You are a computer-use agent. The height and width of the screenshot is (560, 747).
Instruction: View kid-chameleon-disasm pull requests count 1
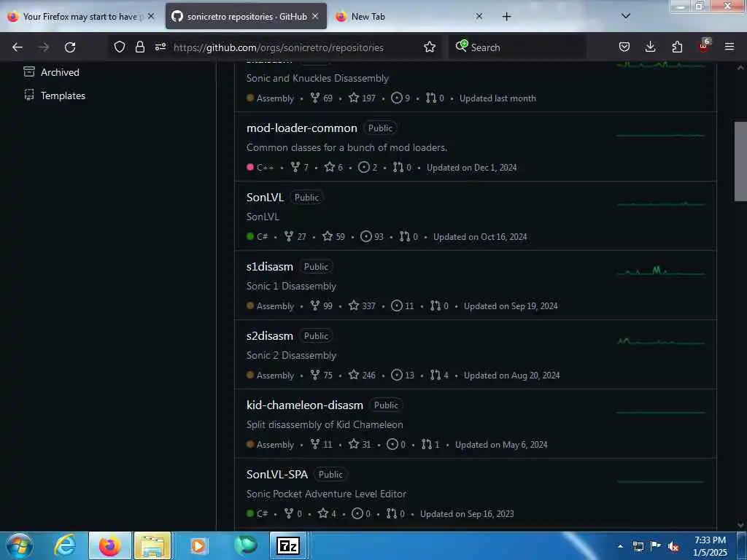[430, 444]
